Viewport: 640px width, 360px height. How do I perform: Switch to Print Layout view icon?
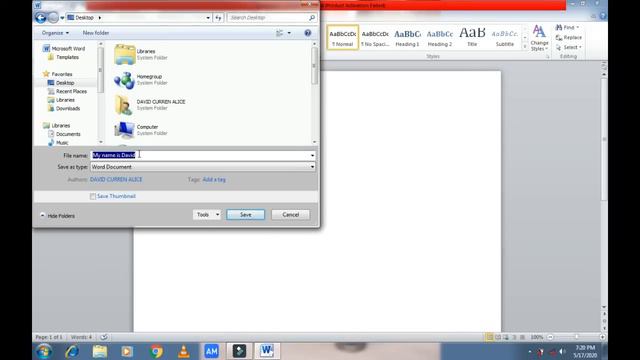click(489, 337)
